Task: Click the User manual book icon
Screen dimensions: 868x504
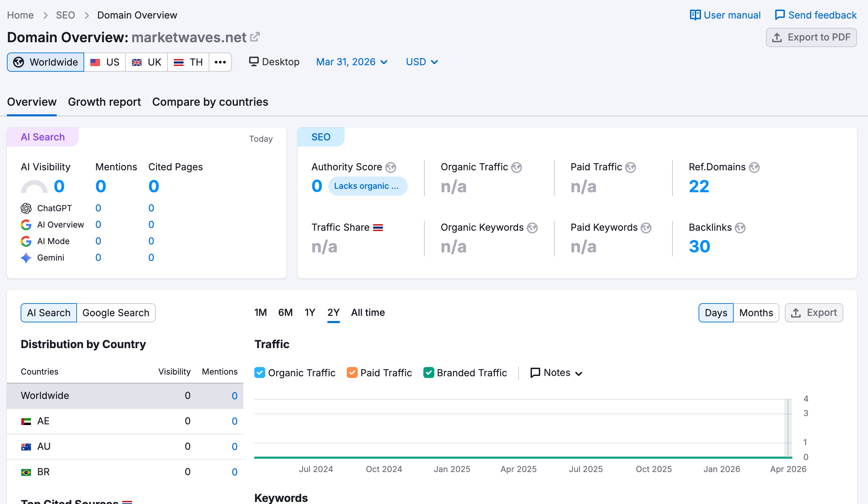Action: click(695, 15)
